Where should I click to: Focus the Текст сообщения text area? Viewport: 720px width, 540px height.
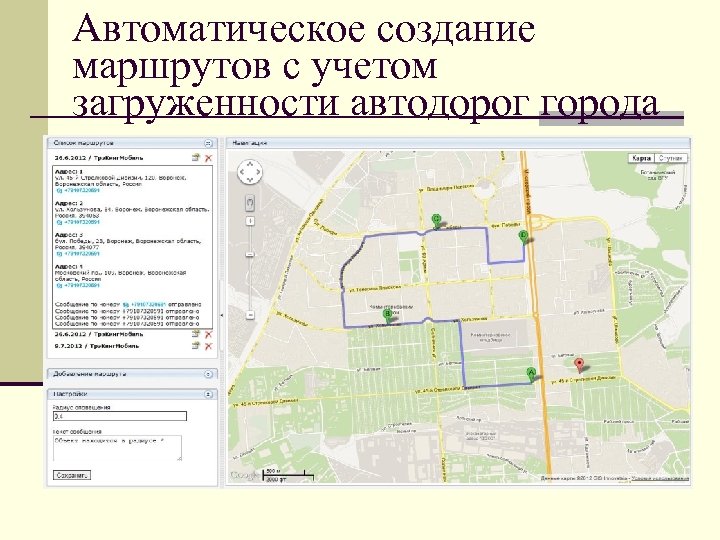point(118,448)
